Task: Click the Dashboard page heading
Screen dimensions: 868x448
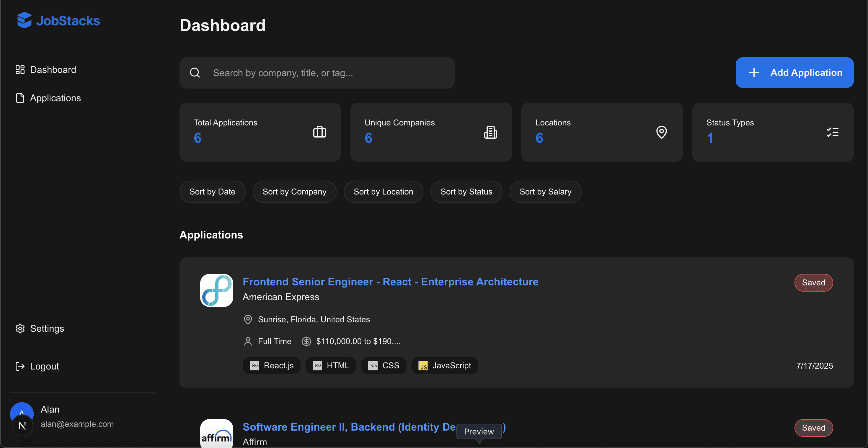Action: click(x=222, y=25)
